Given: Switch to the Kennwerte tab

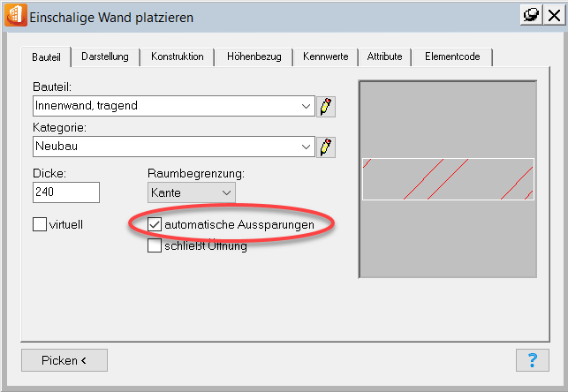Looking at the screenshot, I should [326, 57].
